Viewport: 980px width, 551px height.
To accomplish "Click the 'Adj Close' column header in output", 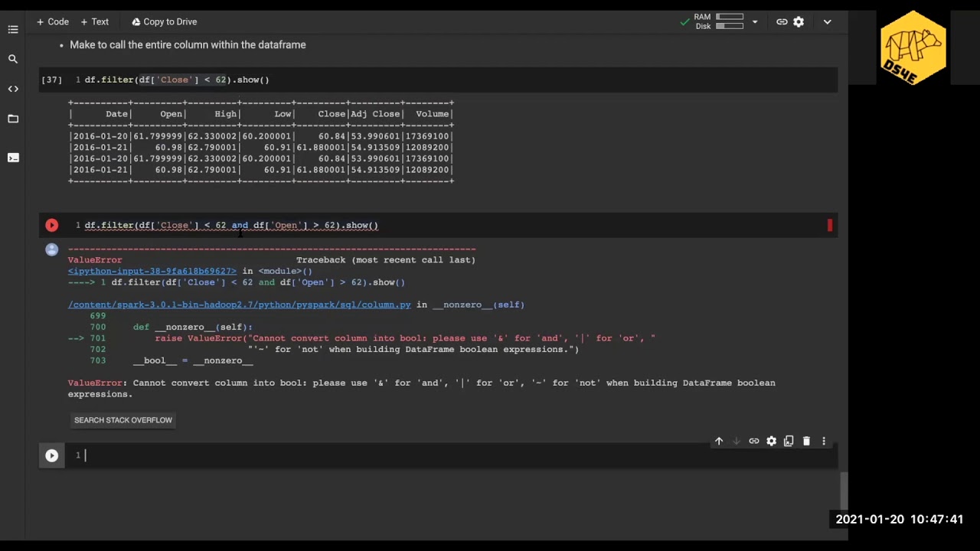I will (375, 114).
